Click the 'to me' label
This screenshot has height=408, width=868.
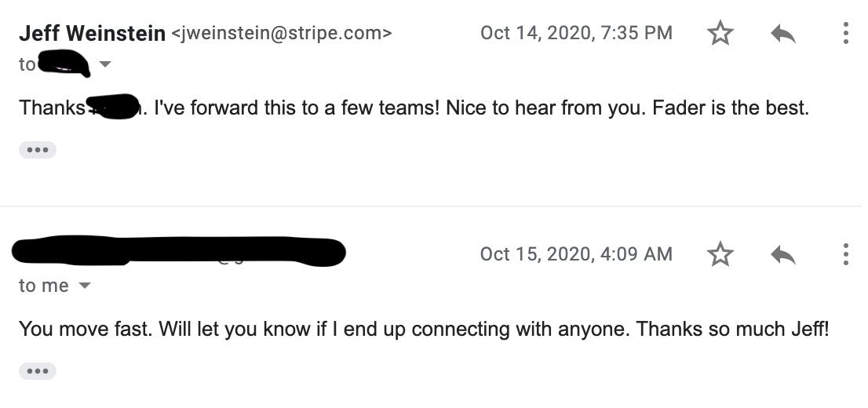click(44, 286)
